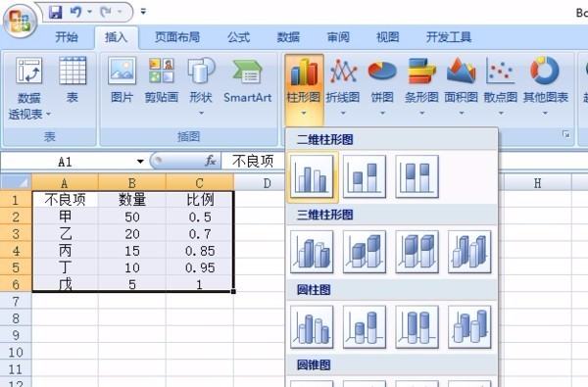
Task: Click the formula bar showing 不良项
Action: click(253, 162)
